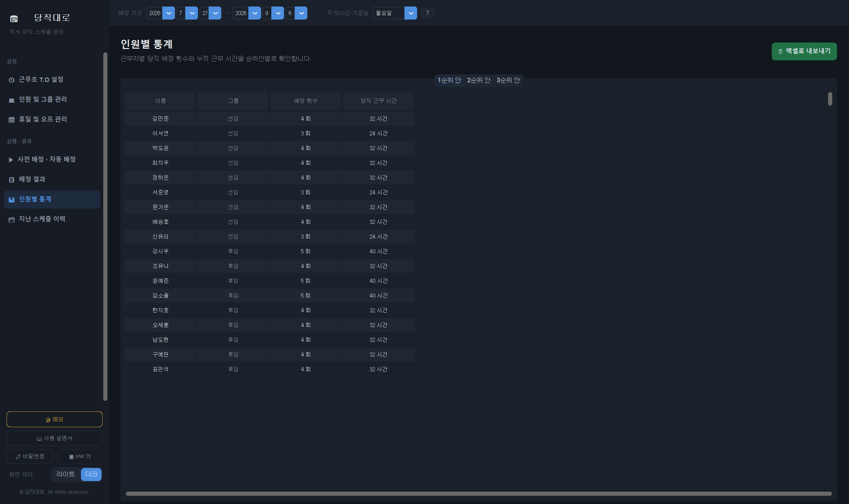
Task: Click the people icon beside 인원 및 그룹 관리
Action: coord(12,100)
